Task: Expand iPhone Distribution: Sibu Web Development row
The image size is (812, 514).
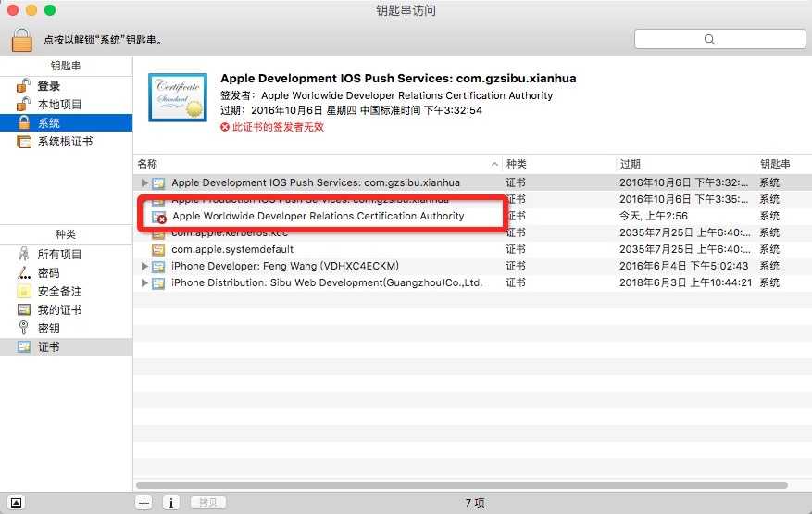Action: (144, 282)
